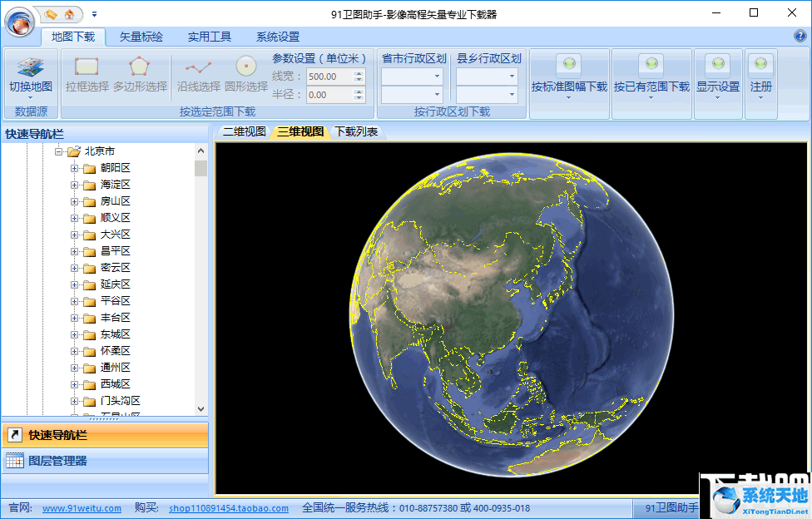This screenshot has height=519, width=812.
Task: Click the 快速导航栏 shortcut arrow icon
Action: coord(14,435)
